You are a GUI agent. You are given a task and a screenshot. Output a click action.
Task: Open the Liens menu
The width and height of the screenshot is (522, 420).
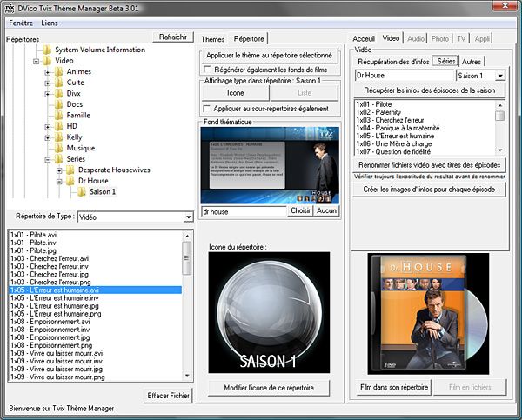point(50,23)
